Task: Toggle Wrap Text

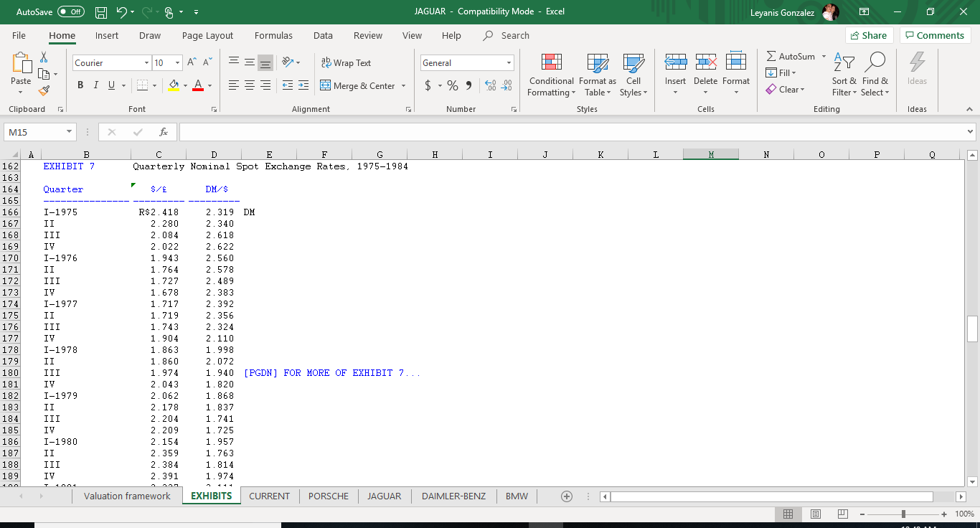Action: 346,63
